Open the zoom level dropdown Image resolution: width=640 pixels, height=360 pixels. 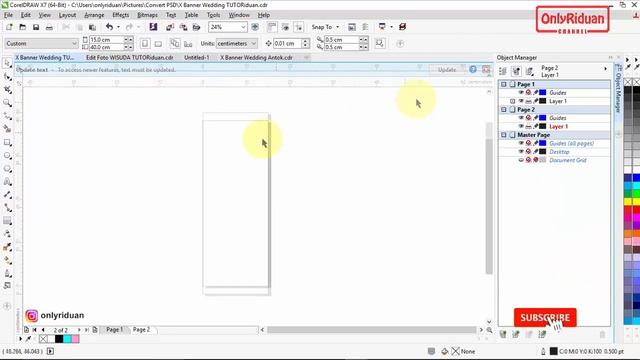[x=243, y=27]
